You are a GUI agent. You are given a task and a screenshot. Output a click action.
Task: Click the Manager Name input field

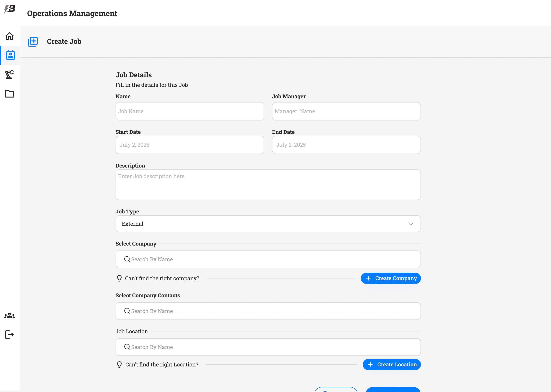(346, 111)
